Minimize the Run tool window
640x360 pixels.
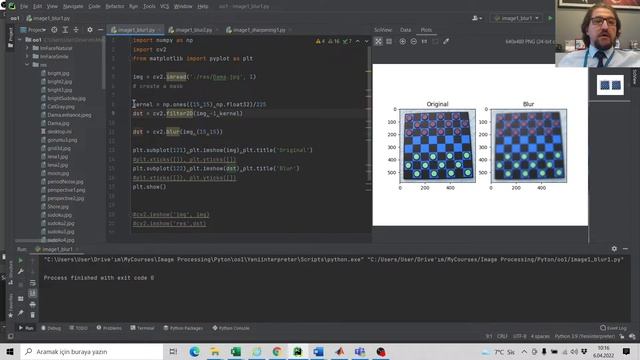click(625, 249)
